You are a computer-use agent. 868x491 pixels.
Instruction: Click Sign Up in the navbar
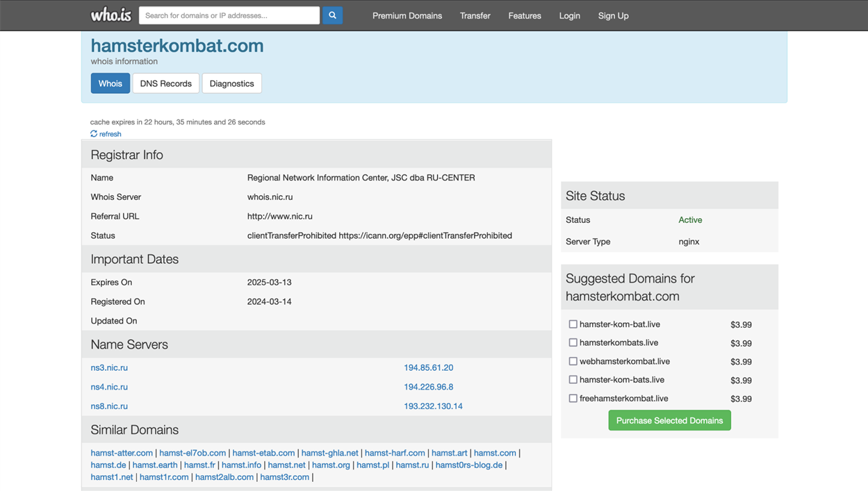(614, 15)
